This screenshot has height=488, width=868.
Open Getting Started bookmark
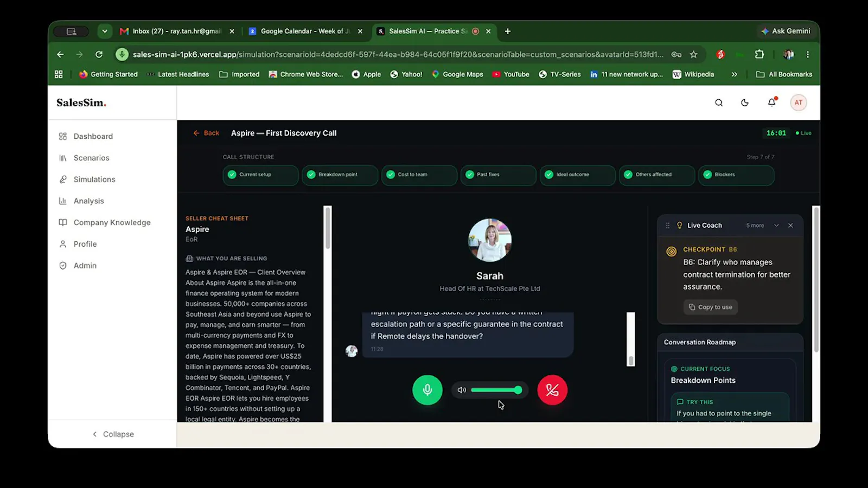(x=108, y=74)
